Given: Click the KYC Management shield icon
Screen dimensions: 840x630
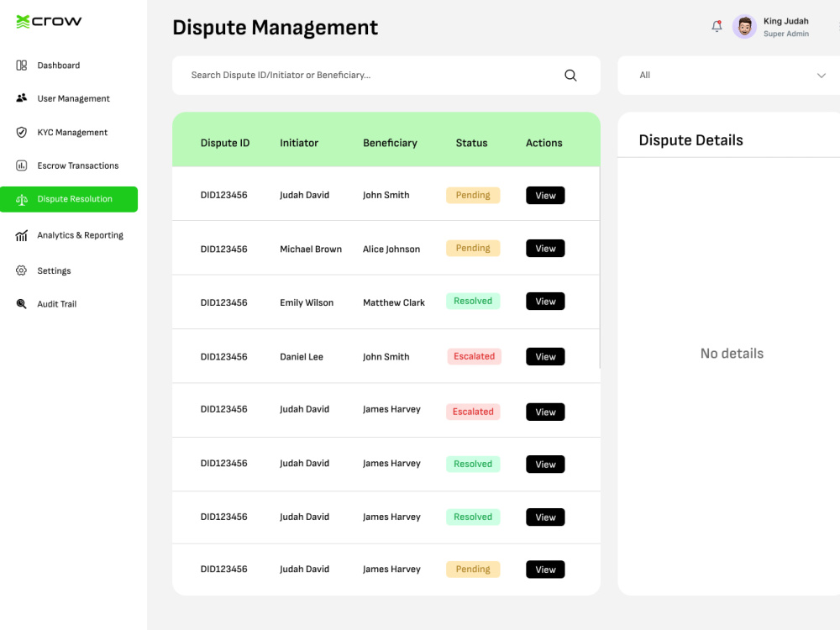Looking at the screenshot, I should coord(22,132).
